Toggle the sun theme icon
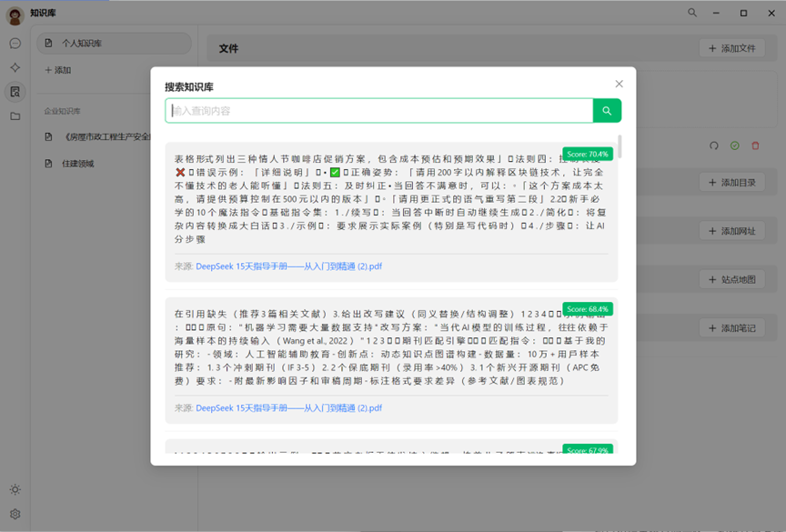Image resolution: width=786 pixels, height=532 pixels. 15,489
